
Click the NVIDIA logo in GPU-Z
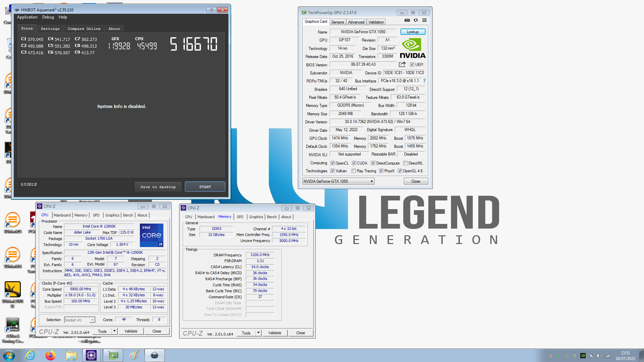click(413, 49)
